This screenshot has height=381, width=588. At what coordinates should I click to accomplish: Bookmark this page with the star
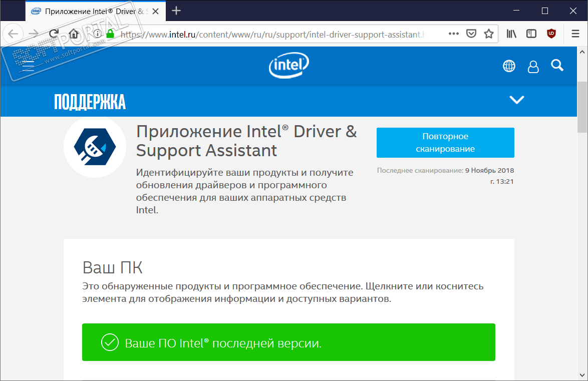[489, 34]
